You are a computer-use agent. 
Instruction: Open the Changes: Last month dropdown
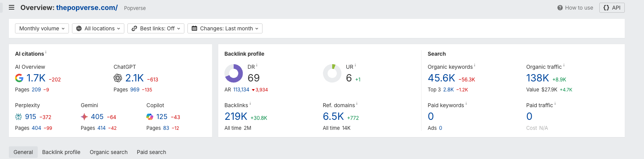click(x=225, y=28)
